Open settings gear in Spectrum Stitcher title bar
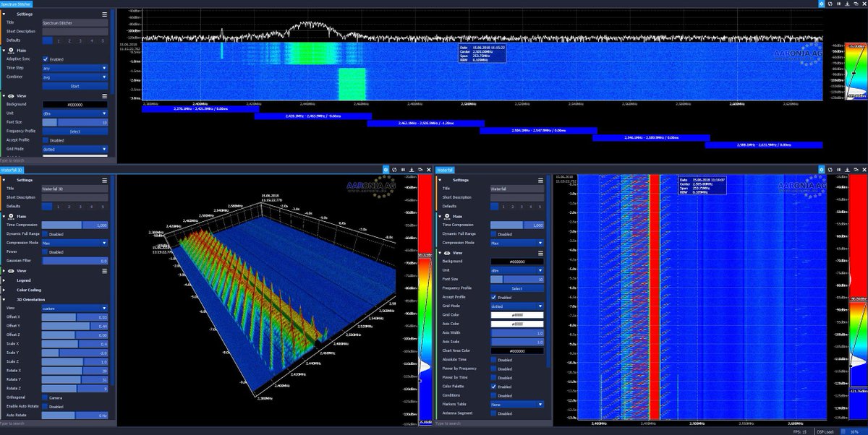This screenshot has height=435, width=868. tap(822, 4)
